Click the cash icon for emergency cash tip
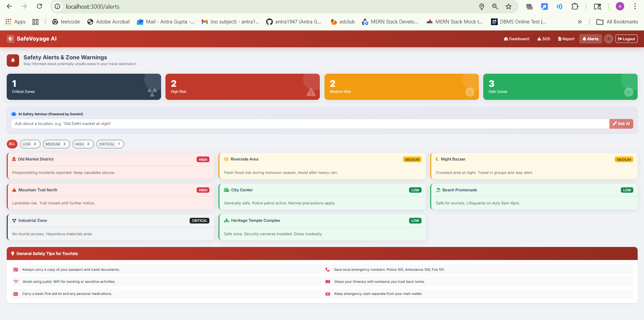The image size is (644, 320). [x=328, y=294]
